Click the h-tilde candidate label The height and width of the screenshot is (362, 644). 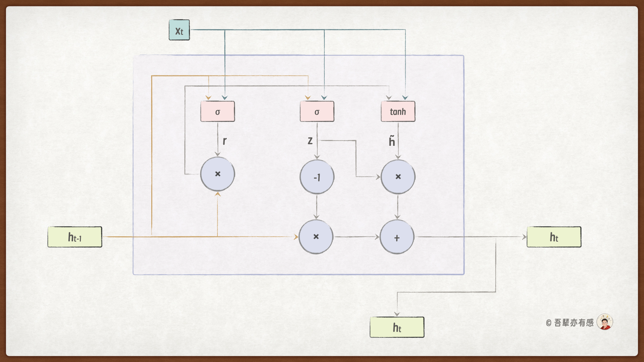coord(392,141)
